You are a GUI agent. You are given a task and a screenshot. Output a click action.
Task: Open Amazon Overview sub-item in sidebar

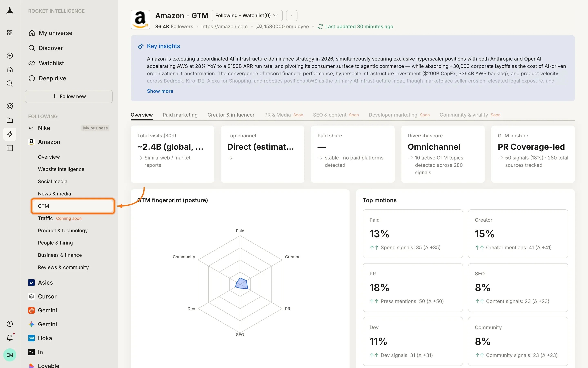[49, 157]
